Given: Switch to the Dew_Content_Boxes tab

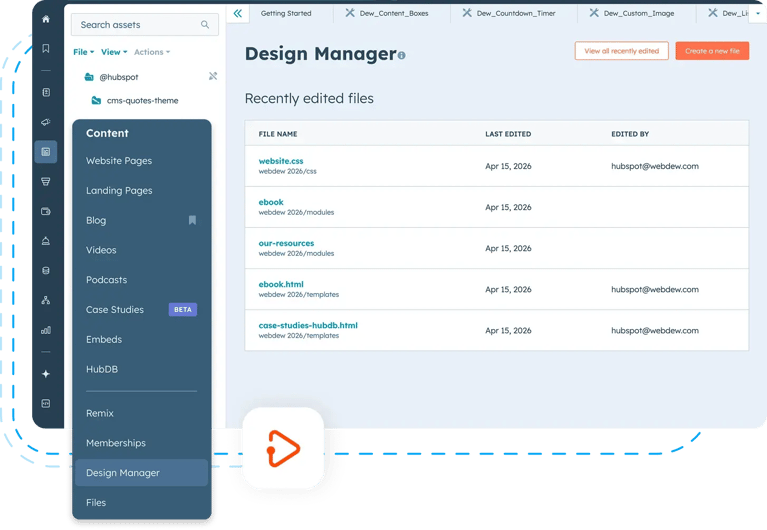Looking at the screenshot, I should click(x=392, y=13).
